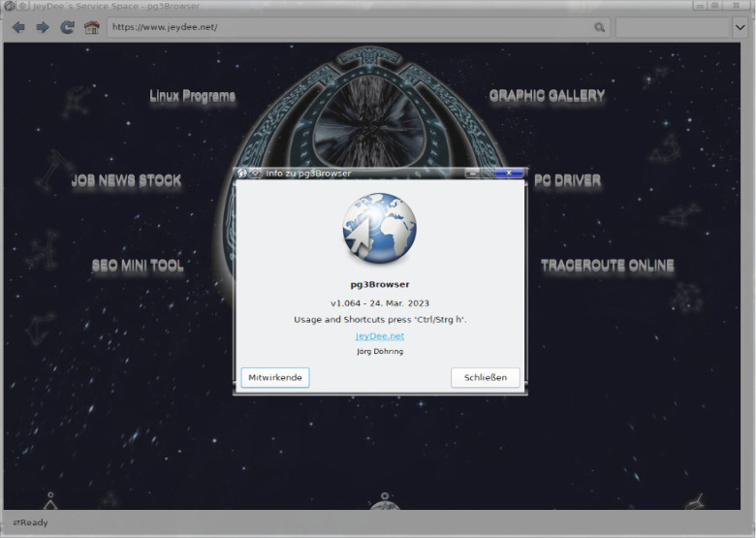The image size is (756, 538).
Task: Click the empty search field in toolbar
Action: (673, 27)
